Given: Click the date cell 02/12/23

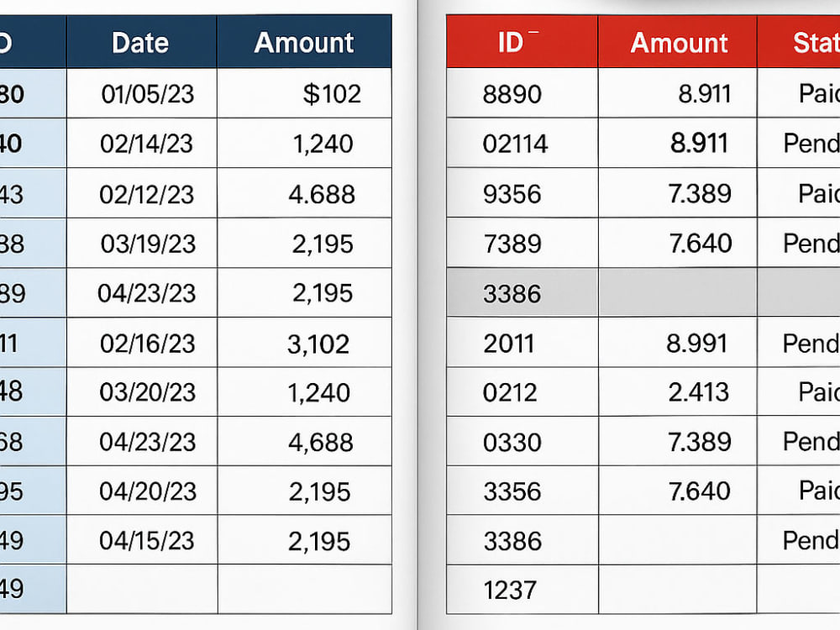Looking at the screenshot, I should [141, 193].
